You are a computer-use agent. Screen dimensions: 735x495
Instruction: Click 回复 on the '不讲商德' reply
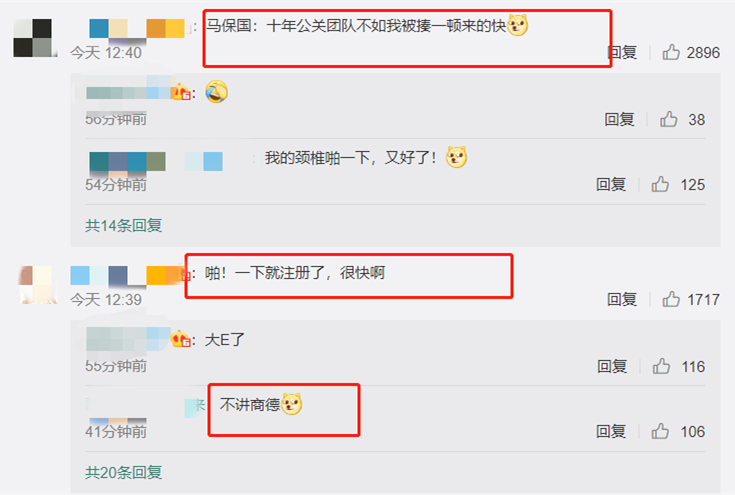[x=611, y=431]
